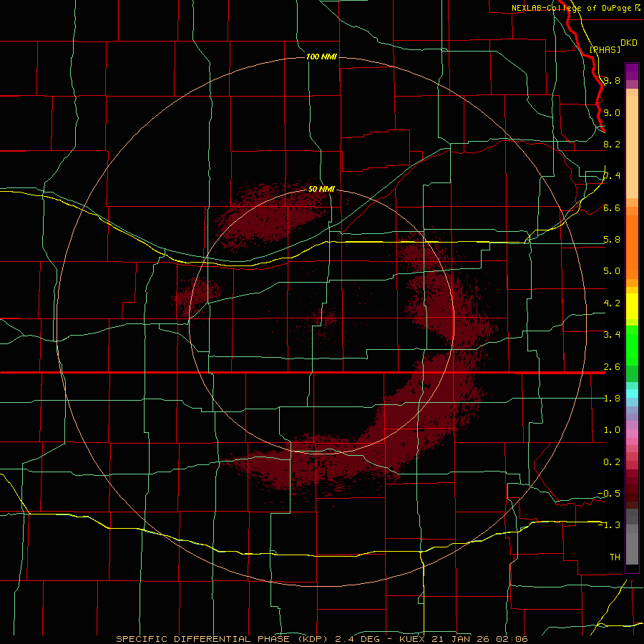
Task: Click the 5.0 scale value
Action: pos(612,271)
